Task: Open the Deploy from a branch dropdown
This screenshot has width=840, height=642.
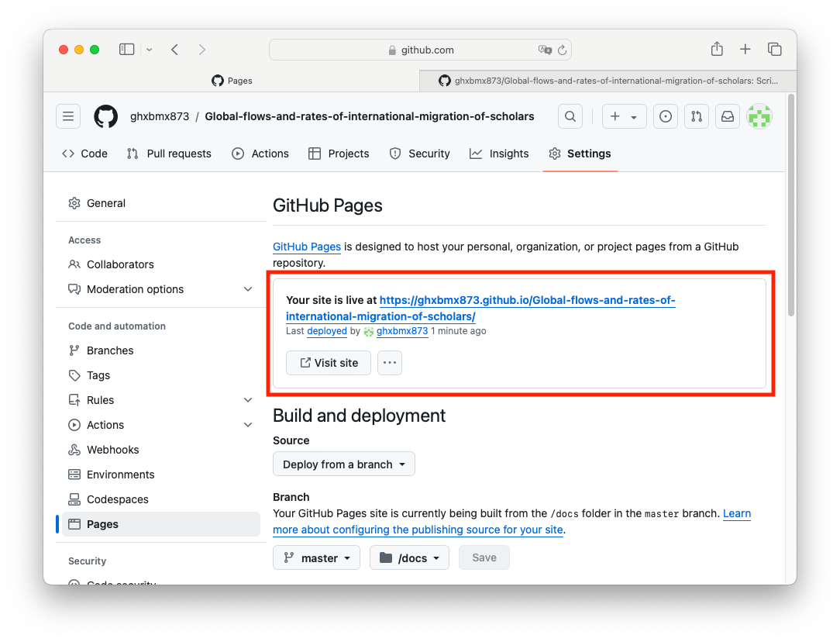Action: click(344, 464)
